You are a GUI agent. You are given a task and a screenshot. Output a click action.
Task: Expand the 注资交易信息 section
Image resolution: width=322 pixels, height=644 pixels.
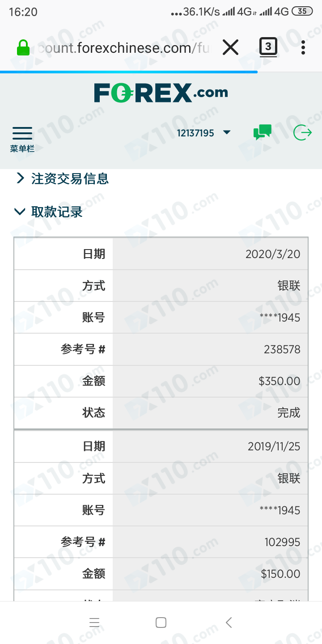point(63,179)
